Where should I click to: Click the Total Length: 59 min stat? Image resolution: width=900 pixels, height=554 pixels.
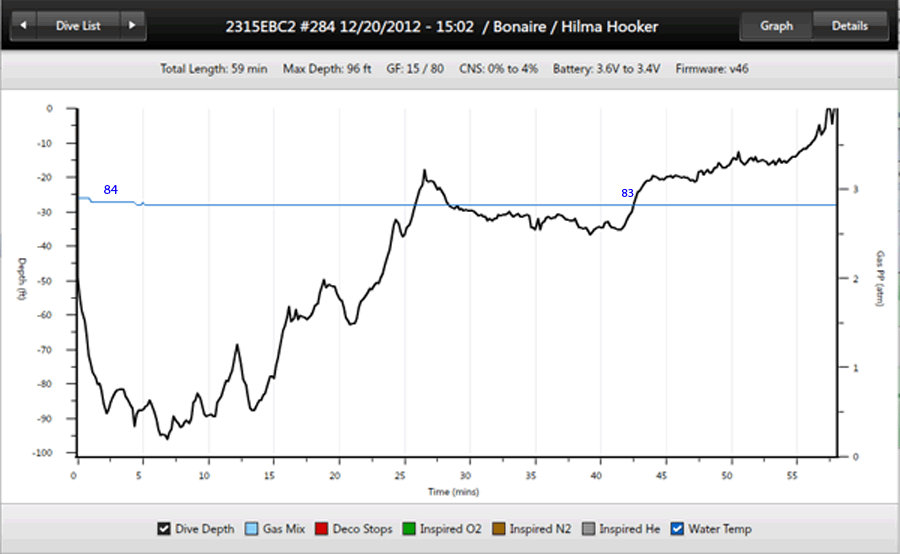[213, 69]
